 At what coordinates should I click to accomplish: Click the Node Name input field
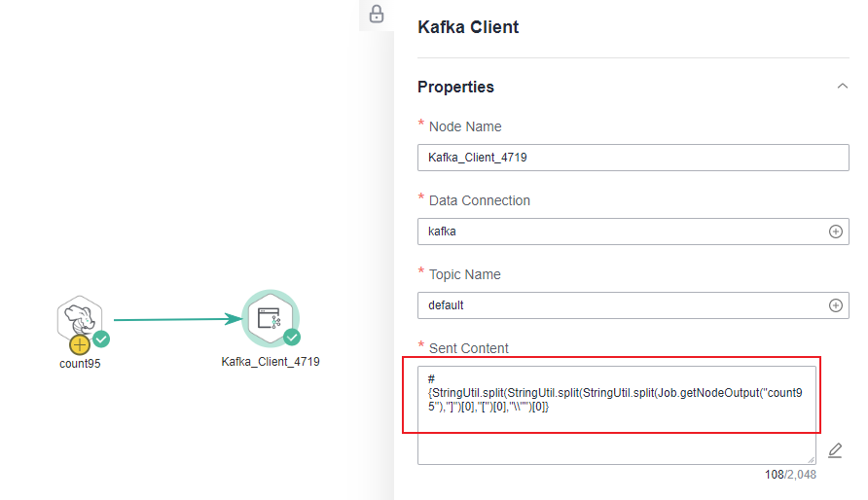633,158
